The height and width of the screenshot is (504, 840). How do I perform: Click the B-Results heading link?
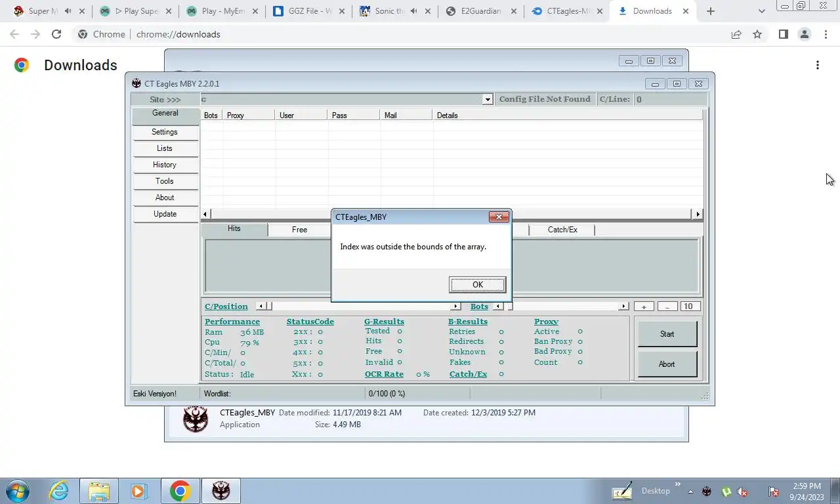[468, 322]
